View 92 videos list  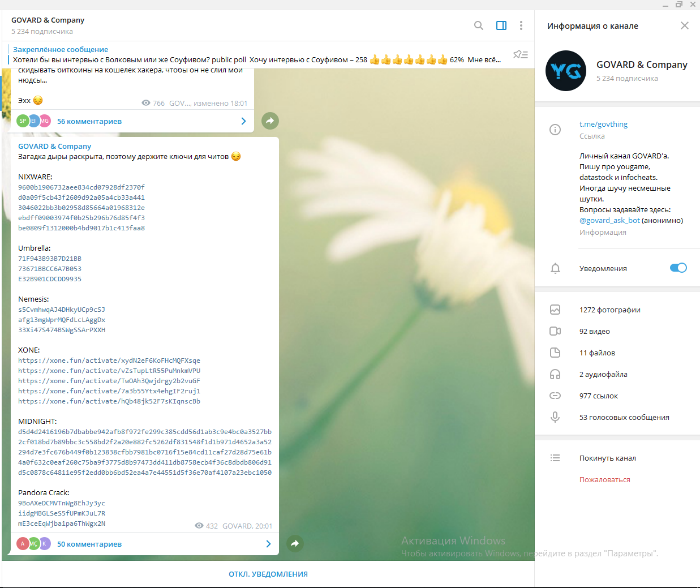click(595, 331)
